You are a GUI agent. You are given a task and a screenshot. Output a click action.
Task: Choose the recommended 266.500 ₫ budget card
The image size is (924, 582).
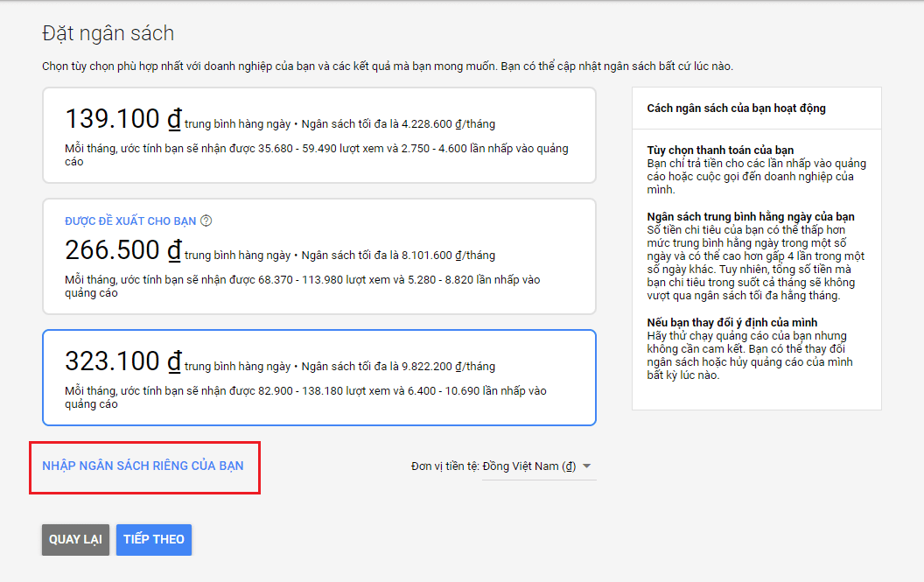point(318,256)
